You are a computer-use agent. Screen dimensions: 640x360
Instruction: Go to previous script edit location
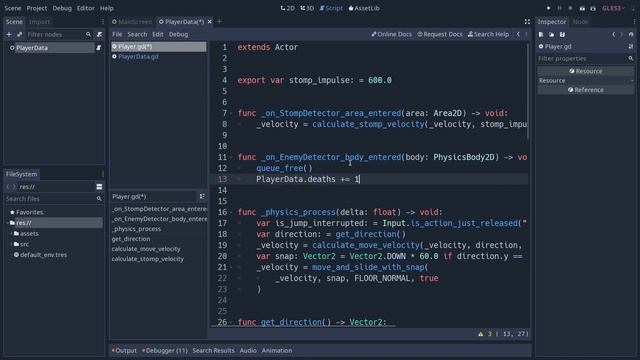pyautogui.click(x=518, y=35)
